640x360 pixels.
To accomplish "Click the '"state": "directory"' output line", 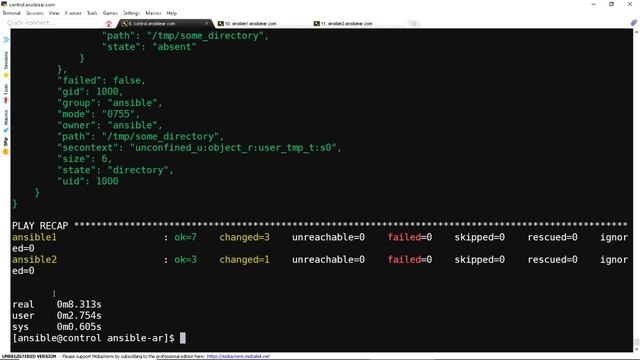I will tap(116, 170).
